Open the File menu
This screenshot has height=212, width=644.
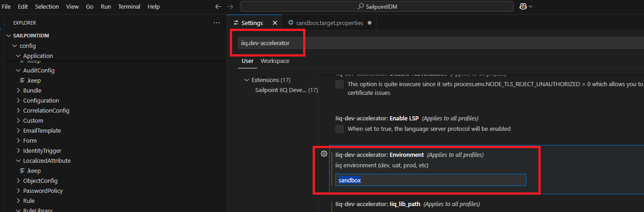pos(6,7)
